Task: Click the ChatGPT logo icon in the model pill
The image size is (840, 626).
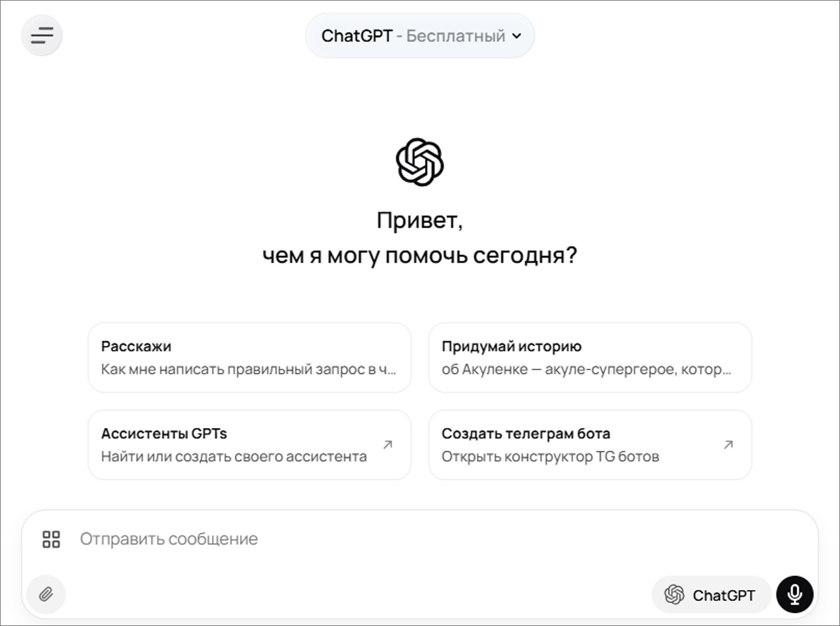Action: (x=672, y=594)
